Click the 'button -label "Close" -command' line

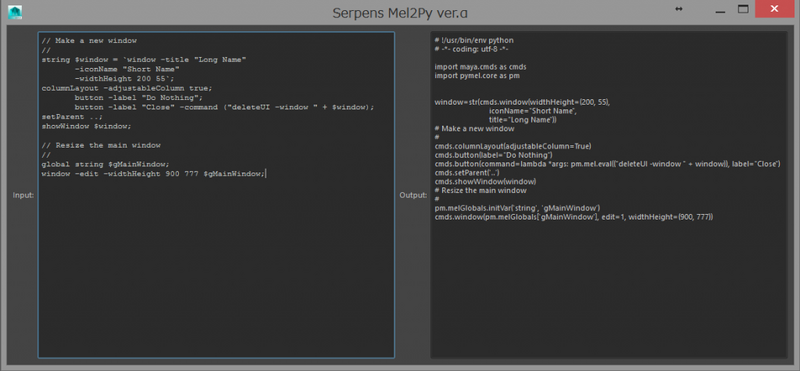click(224, 107)
